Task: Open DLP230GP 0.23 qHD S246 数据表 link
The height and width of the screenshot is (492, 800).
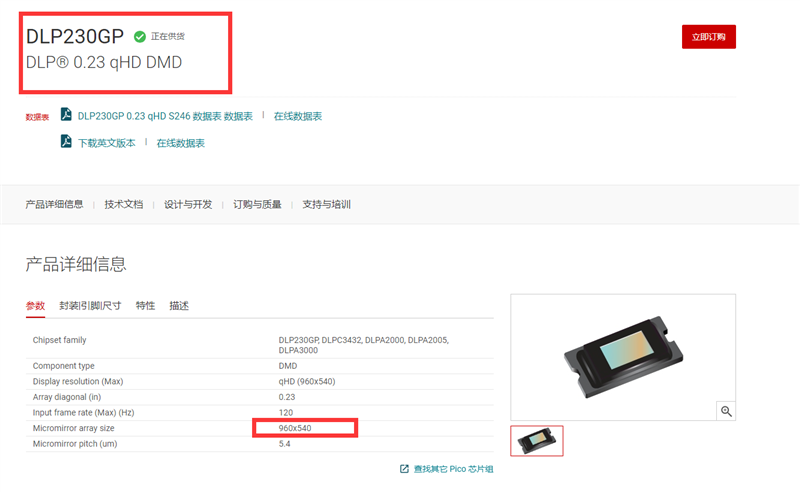Action: (x=165, y=116)
